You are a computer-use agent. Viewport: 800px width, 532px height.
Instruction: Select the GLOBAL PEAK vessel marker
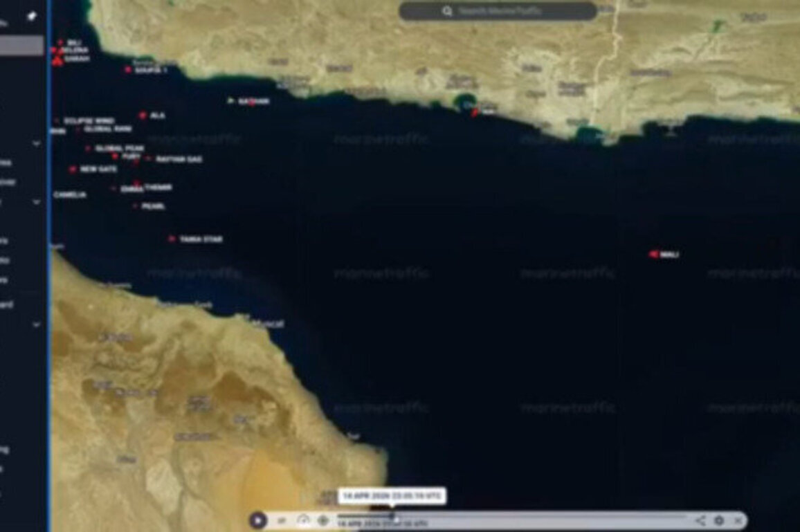coord(89,149)
